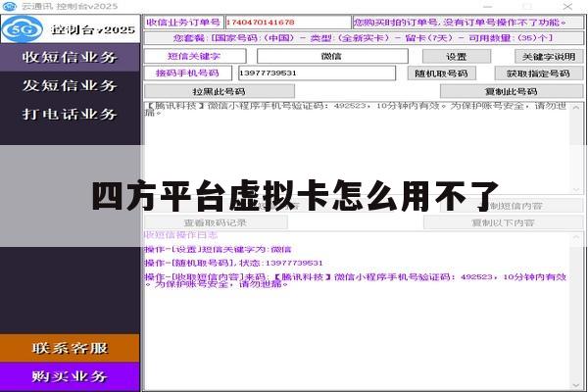This screenshot has height=392, width=588.
Task: Click the 联系客服 button
Action: (70, 348)
